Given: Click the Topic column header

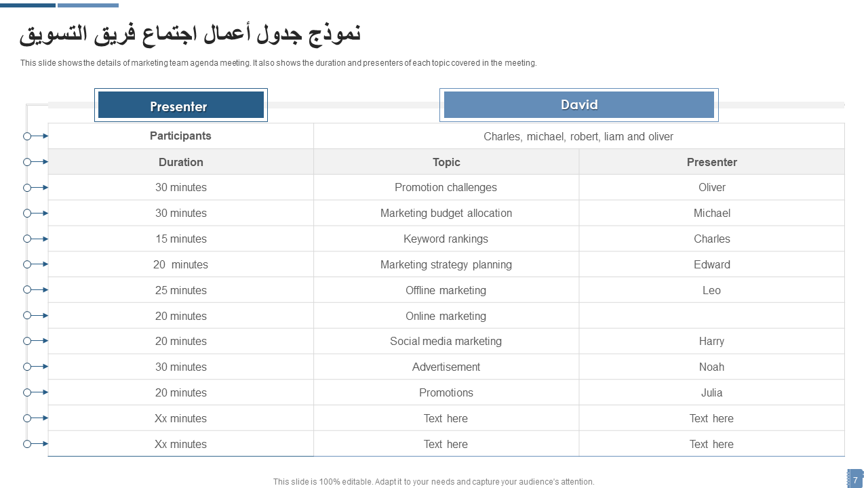Looking at the screenshot, I should 446,162.
